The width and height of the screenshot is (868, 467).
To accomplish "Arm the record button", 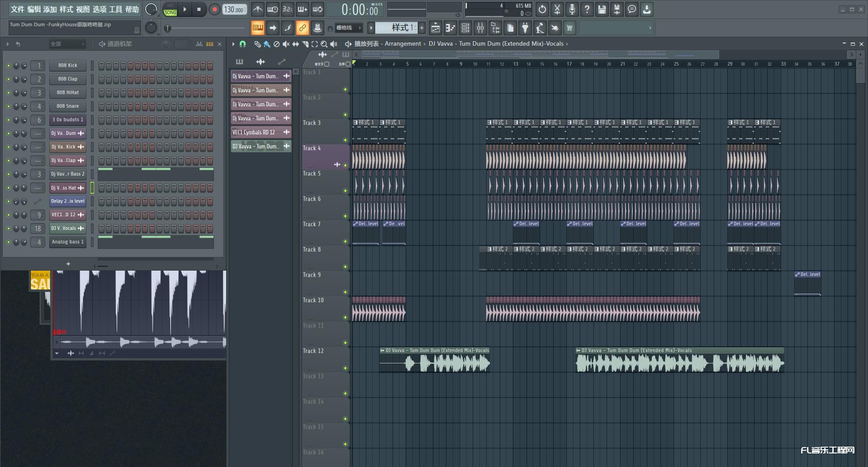I will pyautogui.click(x=214, y=9).
